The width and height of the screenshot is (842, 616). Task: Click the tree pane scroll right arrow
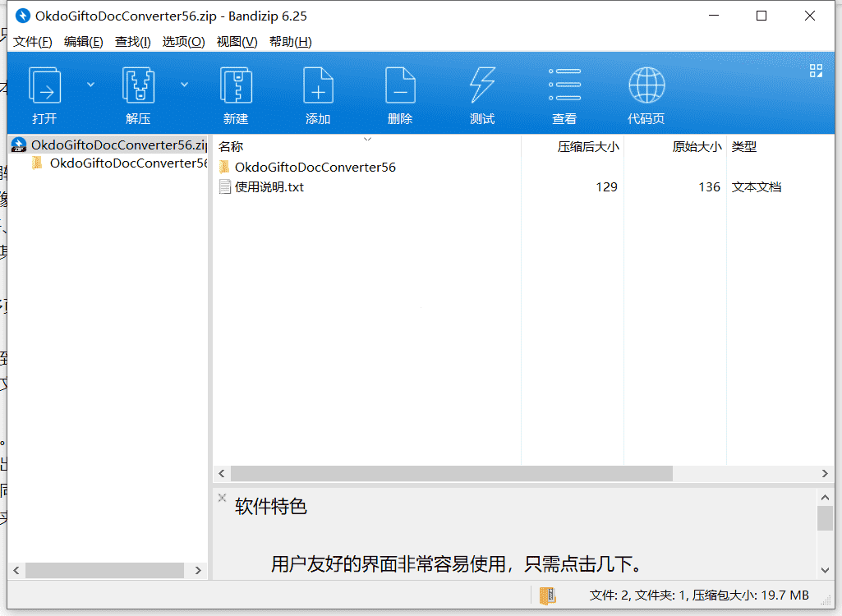[198, 570]
